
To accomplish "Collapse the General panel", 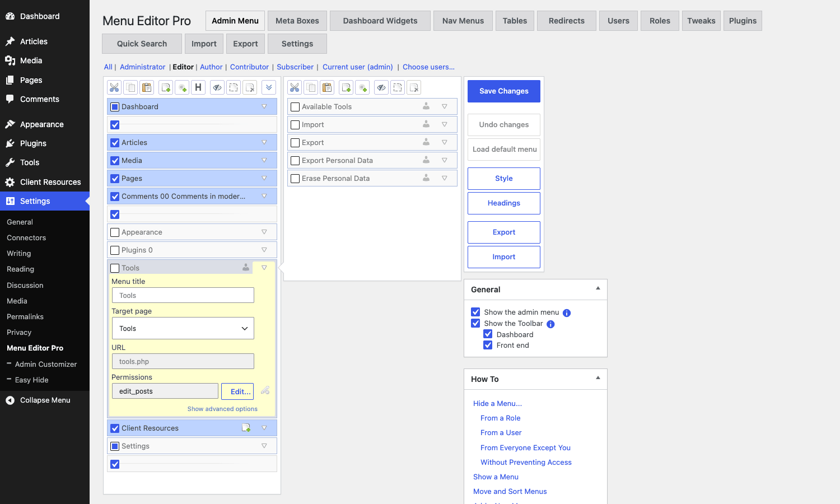I will pos(598,288).
